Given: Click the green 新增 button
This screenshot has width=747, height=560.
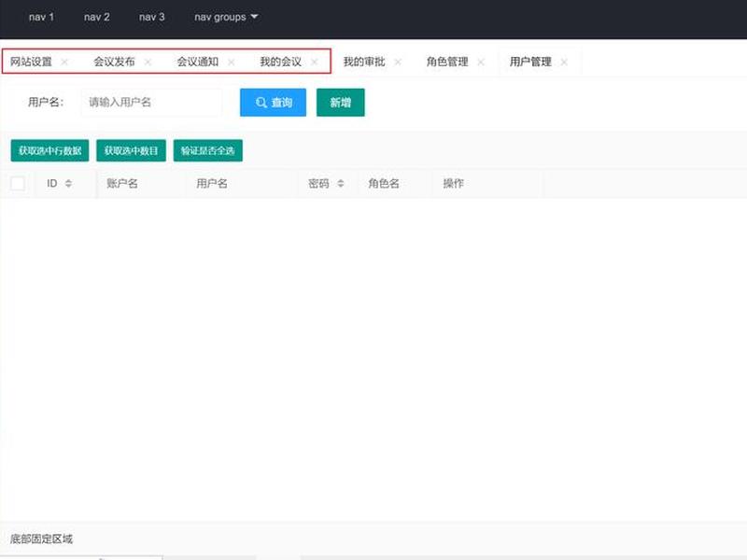Looking at the screenshot, I should point(341,103).
